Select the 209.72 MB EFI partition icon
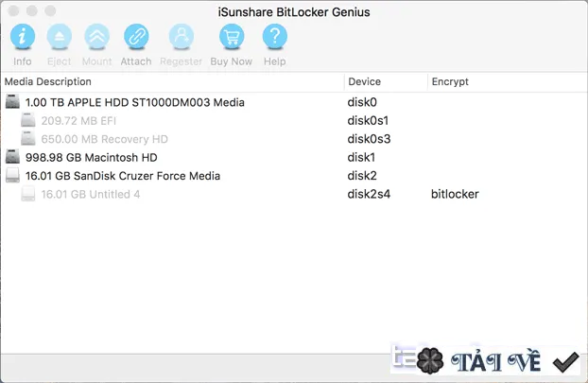 [28, 120]
